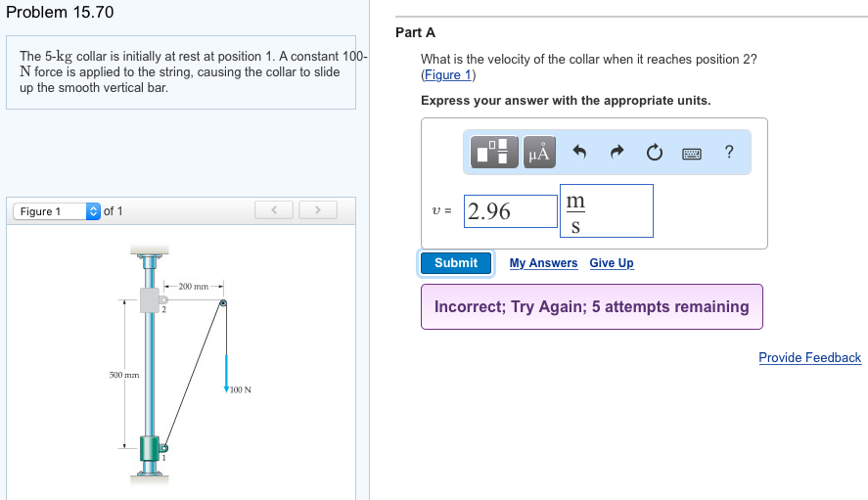Click the redo arrow icon

point(617,152)
